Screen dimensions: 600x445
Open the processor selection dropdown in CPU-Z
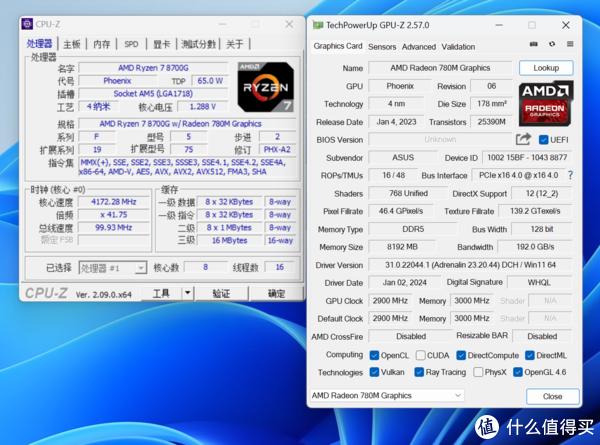[x=112, y=268]
